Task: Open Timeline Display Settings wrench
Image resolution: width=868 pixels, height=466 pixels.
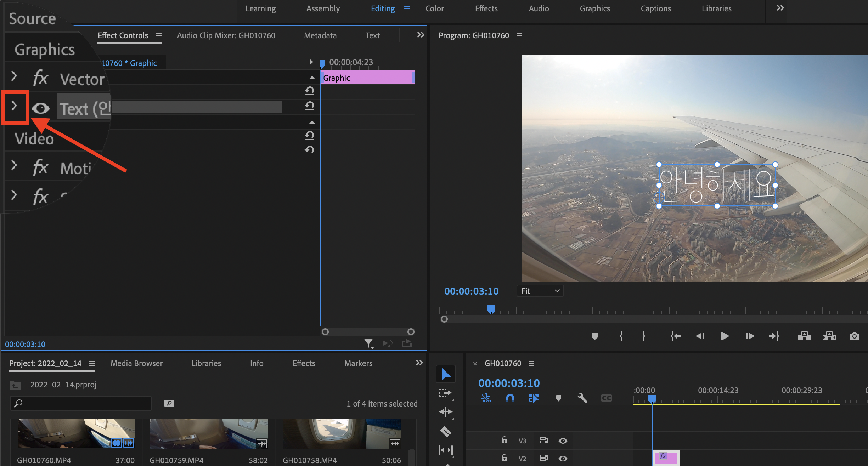Action: pos(582,398)
